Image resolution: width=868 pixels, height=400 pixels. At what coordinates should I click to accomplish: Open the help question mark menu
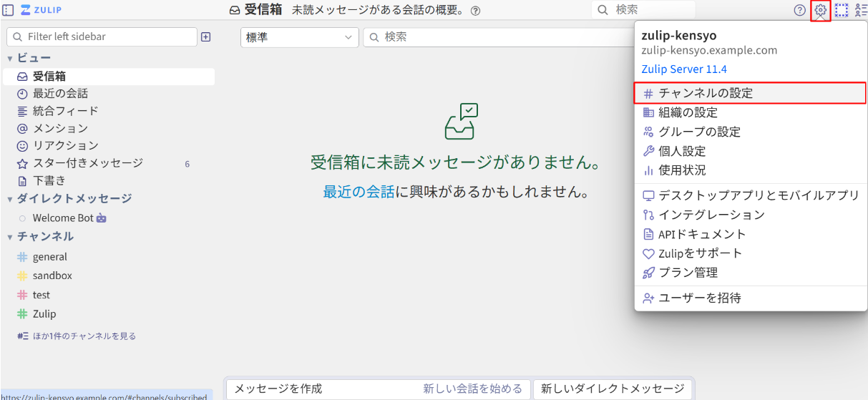[x=800, y=10]
